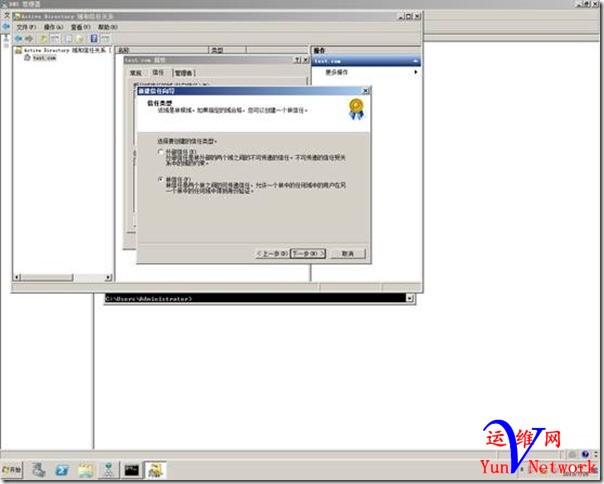Click the back arrow in Server Manager behind
604x484 pixels.
click(x=6, y=27)
